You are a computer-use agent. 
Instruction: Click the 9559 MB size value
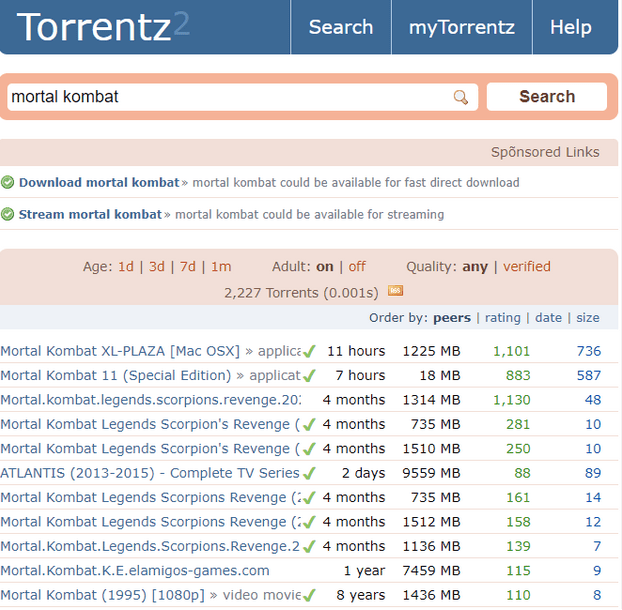point(431,473)
